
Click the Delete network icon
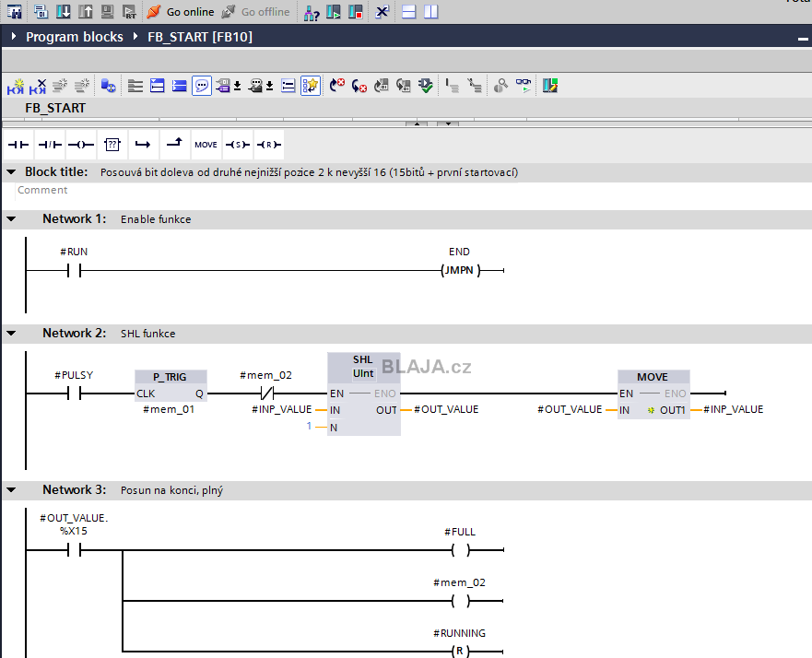coord(38,86)
